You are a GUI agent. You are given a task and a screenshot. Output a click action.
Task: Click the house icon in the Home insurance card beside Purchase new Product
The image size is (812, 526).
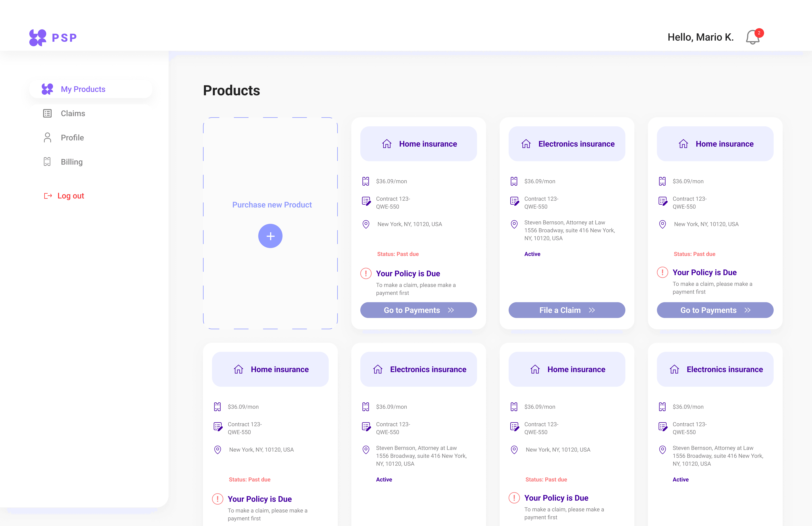[x=387, y=144]
